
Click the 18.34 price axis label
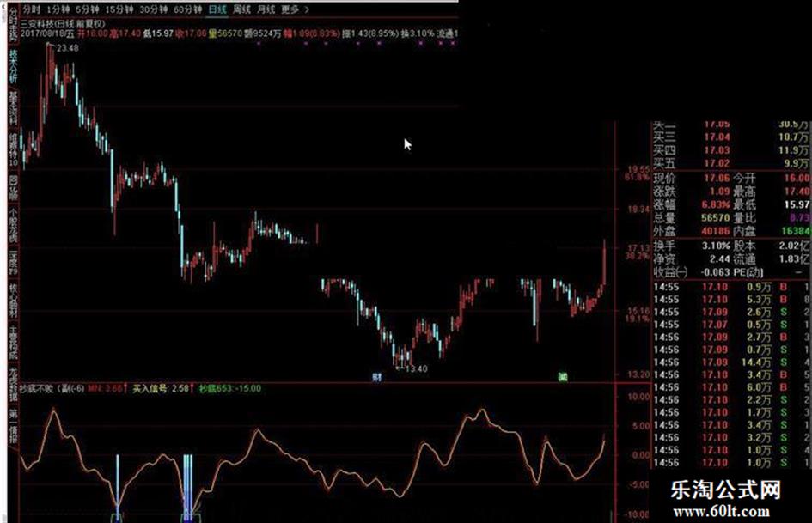tap(638, 210)
